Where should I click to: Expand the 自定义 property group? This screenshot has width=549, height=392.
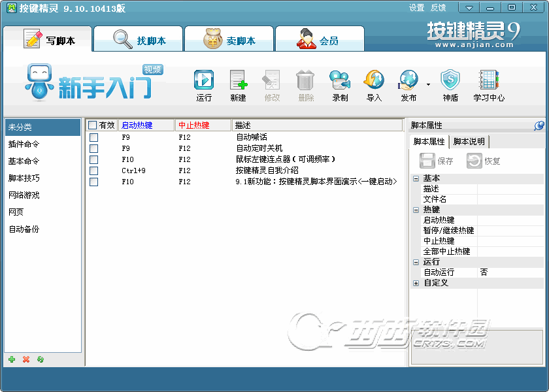pos(416,283)
